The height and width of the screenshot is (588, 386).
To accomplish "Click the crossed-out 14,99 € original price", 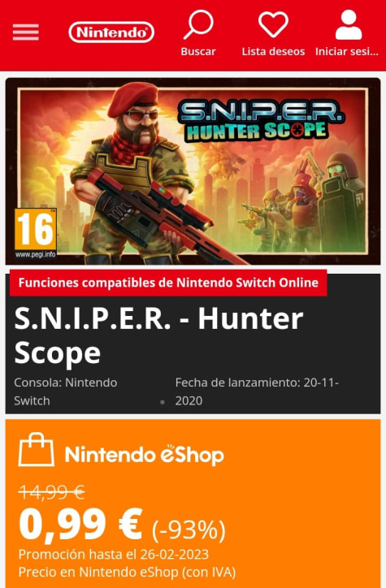I will (x=52, y=492).
